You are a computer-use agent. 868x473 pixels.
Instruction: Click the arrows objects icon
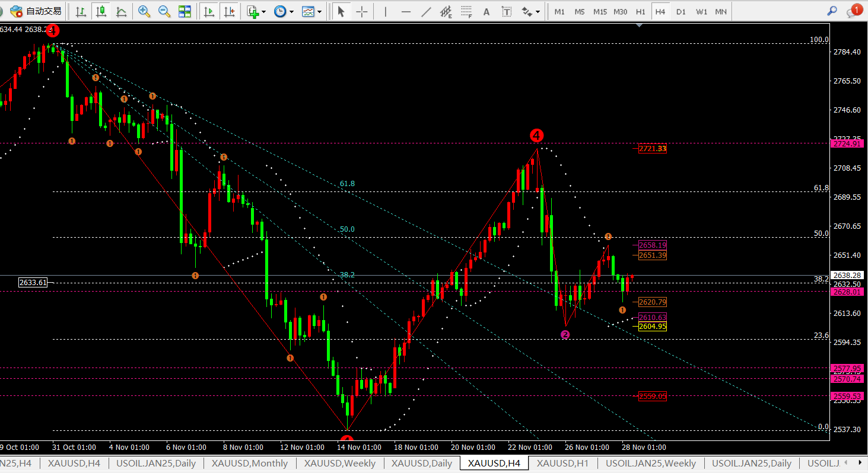pos(526,11)
